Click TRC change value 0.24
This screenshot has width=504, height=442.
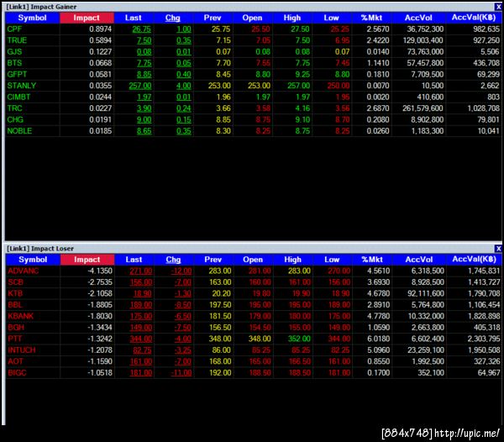pos(183,108)
